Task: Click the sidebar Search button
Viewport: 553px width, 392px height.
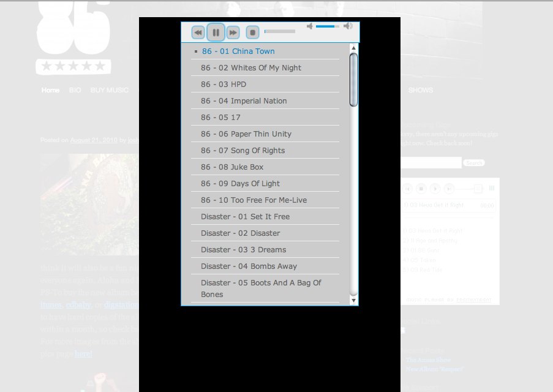Action: coord(473,163)
